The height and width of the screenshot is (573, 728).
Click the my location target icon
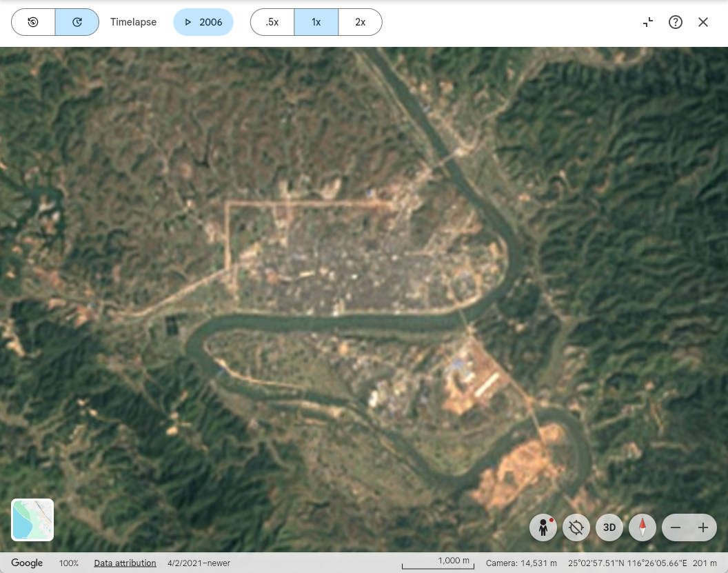[576, 527]
